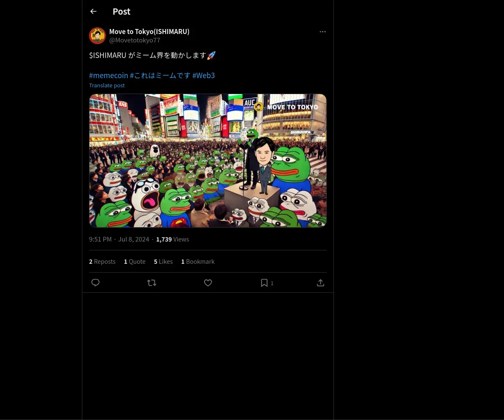This screenshot has height=420, width=504.
Task: View the Move to Tokyo(ISHIMARU) display name
Action: [149, 31]
